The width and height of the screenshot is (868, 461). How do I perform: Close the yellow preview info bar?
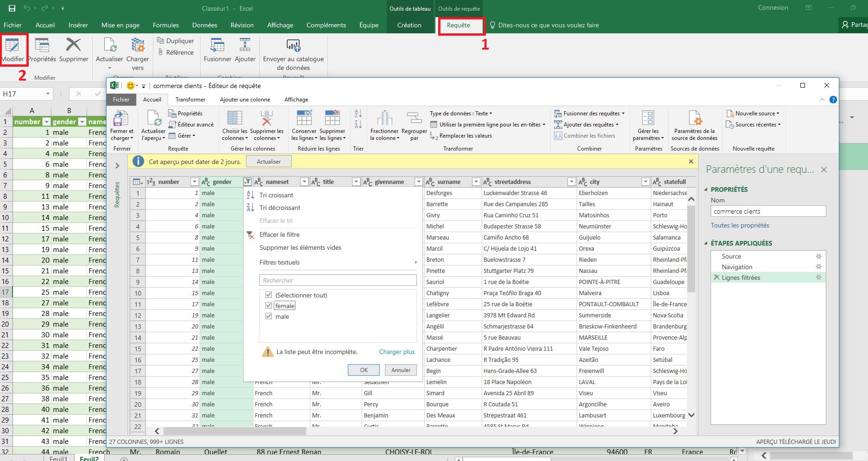pos(691,161)
